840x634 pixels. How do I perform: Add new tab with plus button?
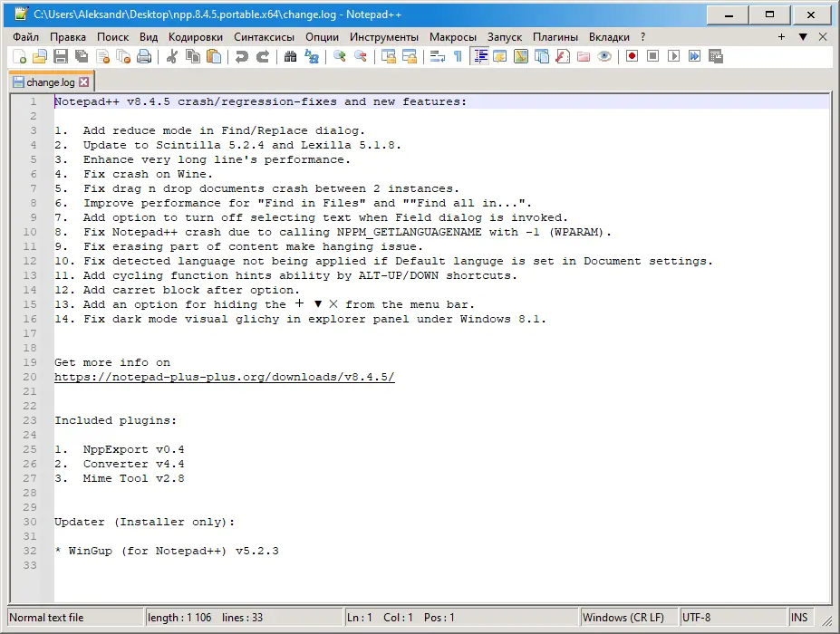(782, 37)
